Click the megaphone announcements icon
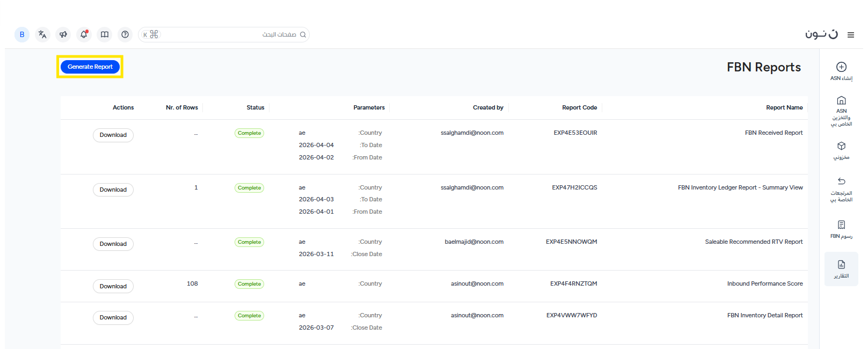868x349 pixels. click(x=63, y=34)
